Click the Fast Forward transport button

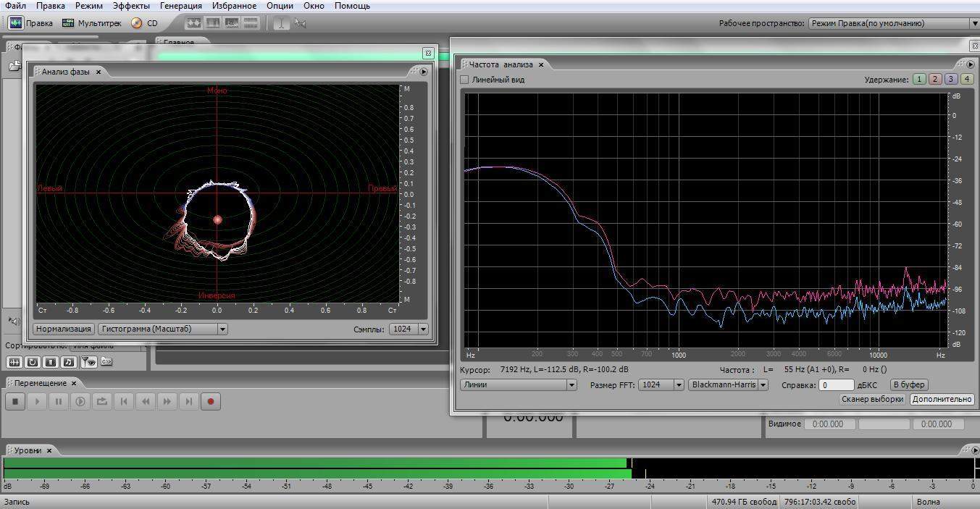click(x=167, y=401)
